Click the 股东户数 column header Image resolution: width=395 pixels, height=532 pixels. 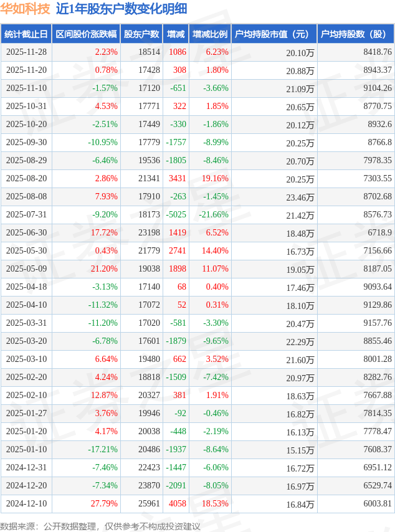tap(141, 34)
